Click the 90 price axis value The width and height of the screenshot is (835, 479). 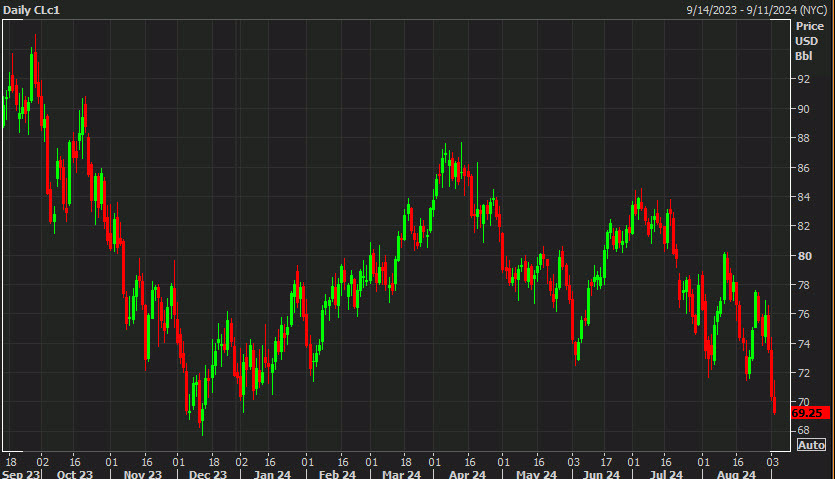click(804, 109)
